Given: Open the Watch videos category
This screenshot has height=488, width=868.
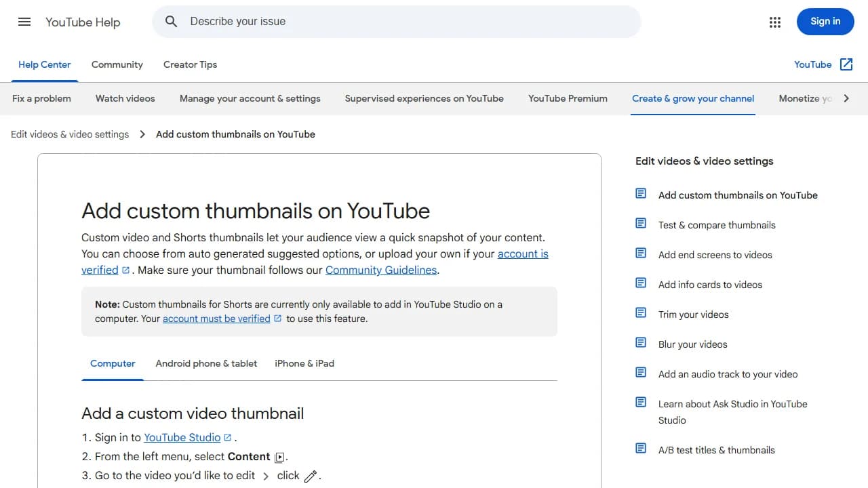Looking at the screenshot, I should coord(125,99).
